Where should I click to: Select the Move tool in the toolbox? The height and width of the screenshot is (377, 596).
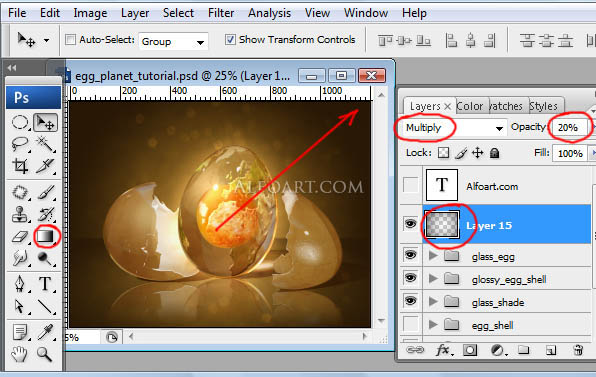pyautogui.click(x=46, y=123)
